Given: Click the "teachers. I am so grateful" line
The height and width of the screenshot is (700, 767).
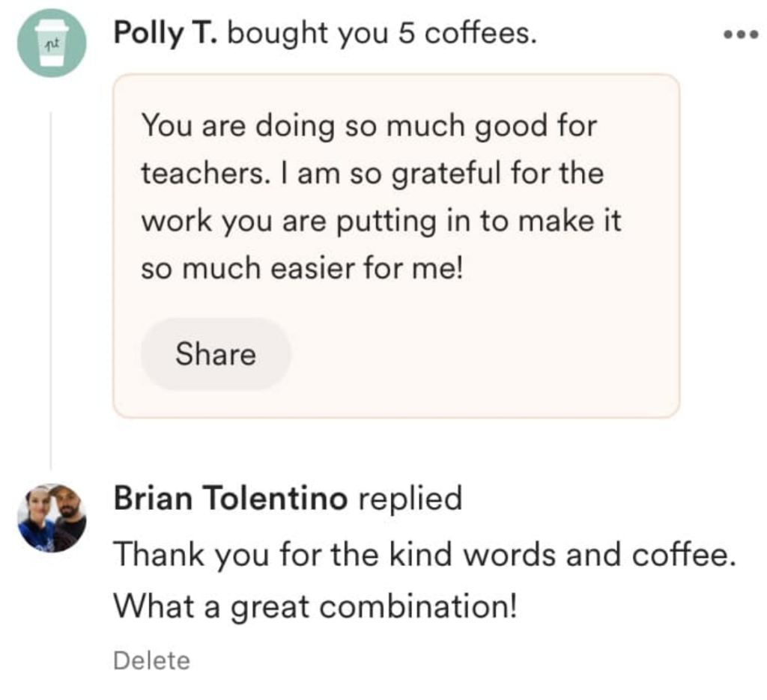Looking at the screenshot, I should (372, 173).
